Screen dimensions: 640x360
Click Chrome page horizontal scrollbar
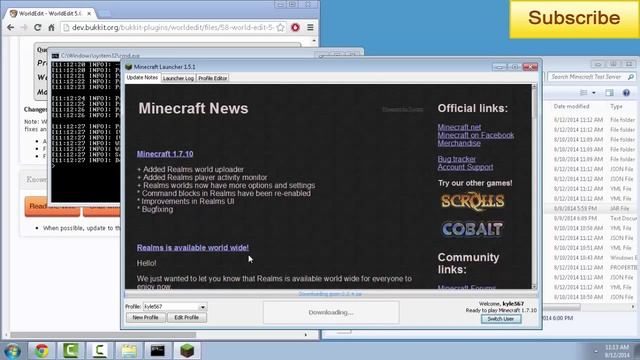point(103,335)
